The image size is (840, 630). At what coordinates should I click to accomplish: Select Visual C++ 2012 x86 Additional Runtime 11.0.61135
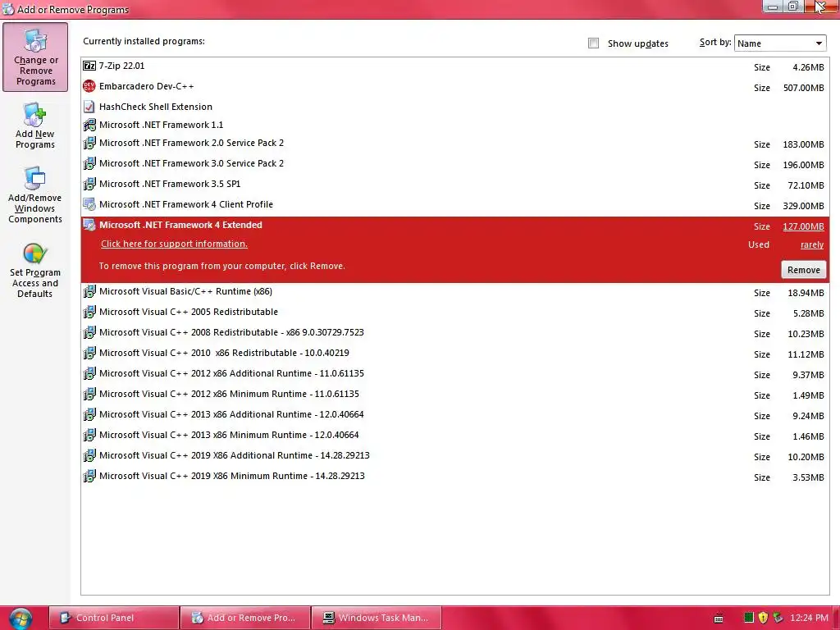tap(454, 374)
